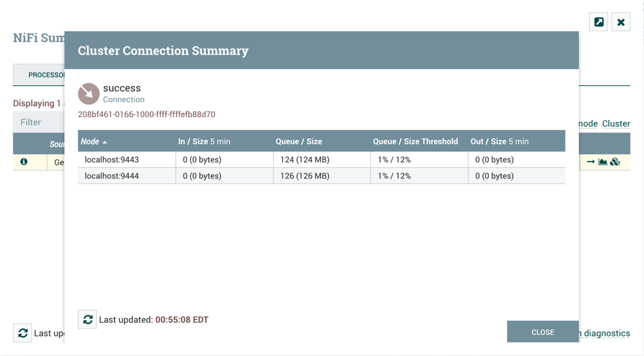644x356 pixels.
Task: Click Cluster Connection Summary title
Action: 163,51
